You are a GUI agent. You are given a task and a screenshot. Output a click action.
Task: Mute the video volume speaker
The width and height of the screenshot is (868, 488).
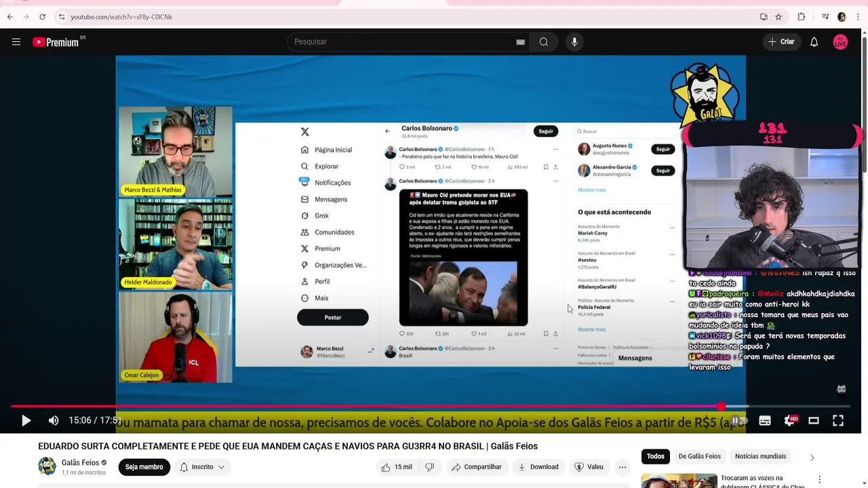tap(54, 421)
